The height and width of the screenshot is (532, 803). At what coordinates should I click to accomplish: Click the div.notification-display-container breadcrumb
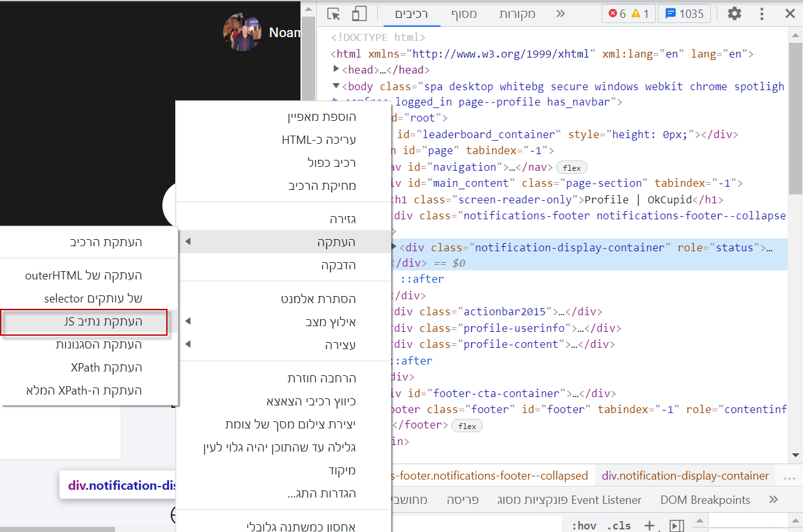(685, 475)
